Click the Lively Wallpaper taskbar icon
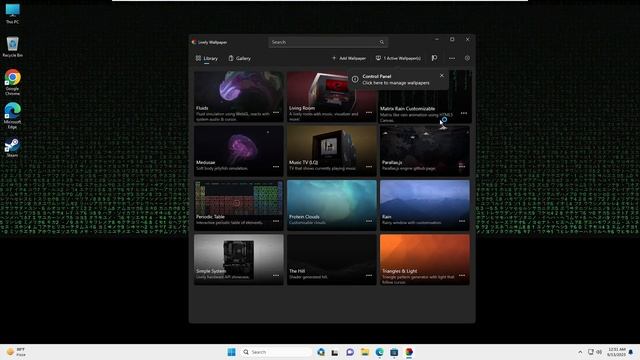The image size is (640, 360). point(409,352)
